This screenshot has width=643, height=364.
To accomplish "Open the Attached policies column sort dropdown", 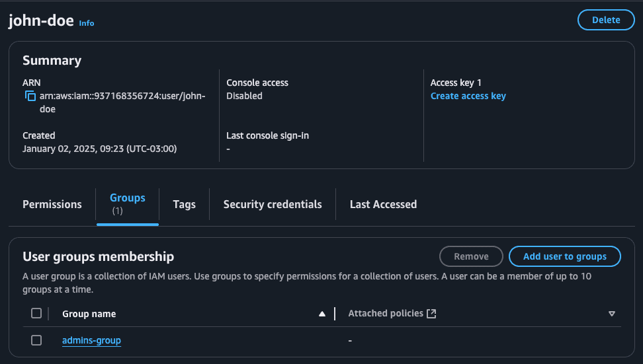I will tap(612, 314).
